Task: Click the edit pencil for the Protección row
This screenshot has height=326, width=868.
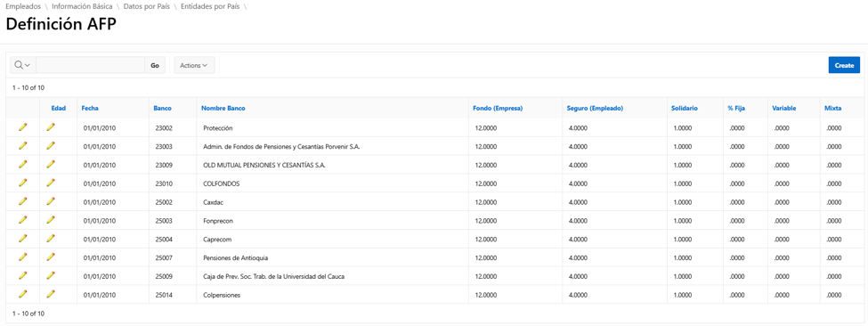Action: [x=22, y=127]
